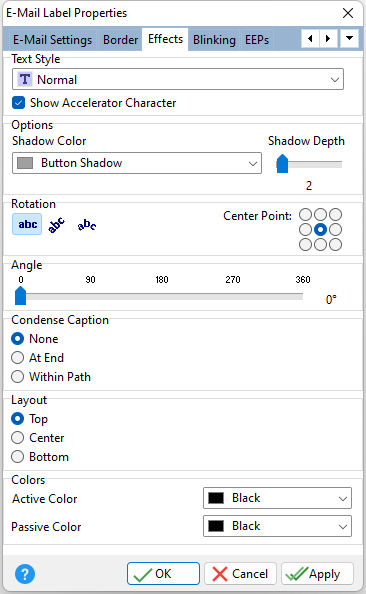
Task: Open the Active Color dropdown
Action: [277, 498]
